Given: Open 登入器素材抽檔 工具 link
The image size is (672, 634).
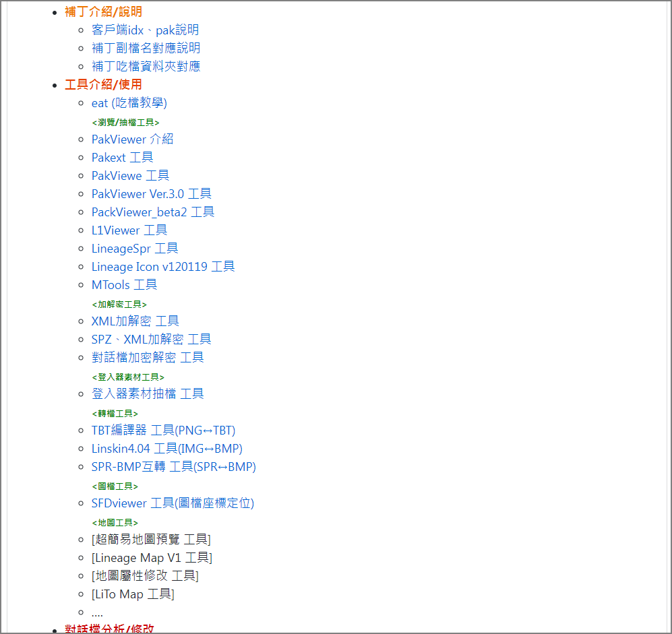Looking at the screenshot, I should point(148,394).
